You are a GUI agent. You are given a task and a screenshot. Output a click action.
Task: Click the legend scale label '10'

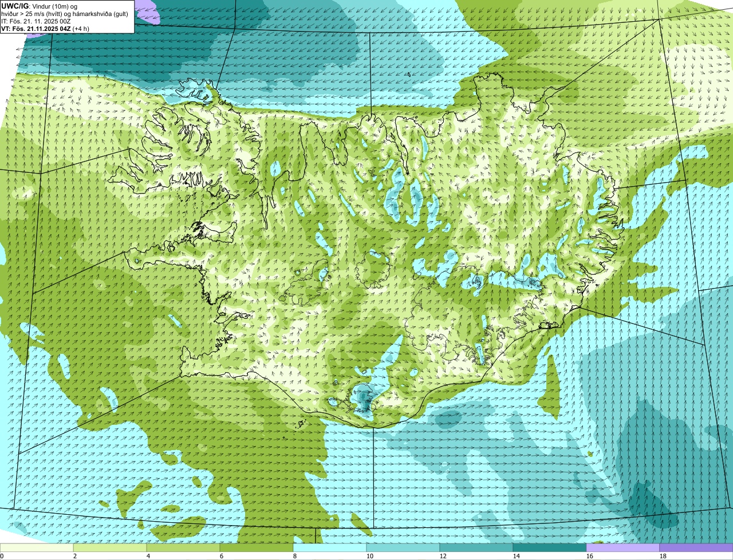coord(370,556)
